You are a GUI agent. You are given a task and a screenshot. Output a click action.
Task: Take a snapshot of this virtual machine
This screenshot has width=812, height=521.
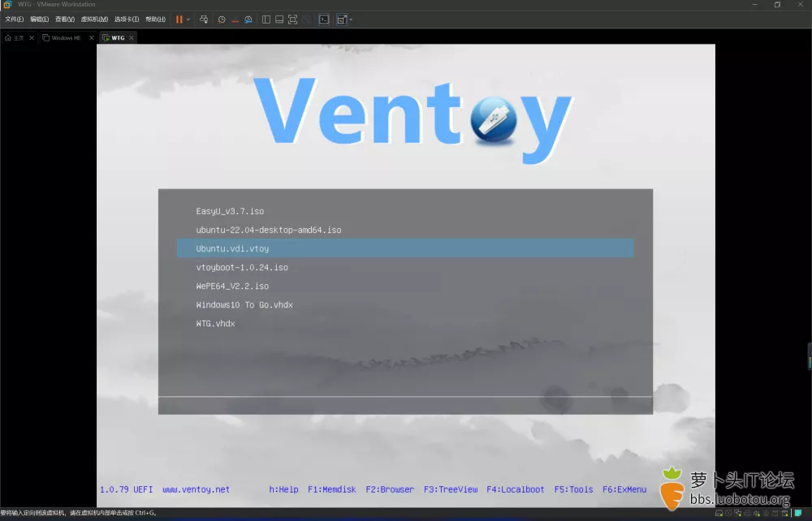coord(222,19)
